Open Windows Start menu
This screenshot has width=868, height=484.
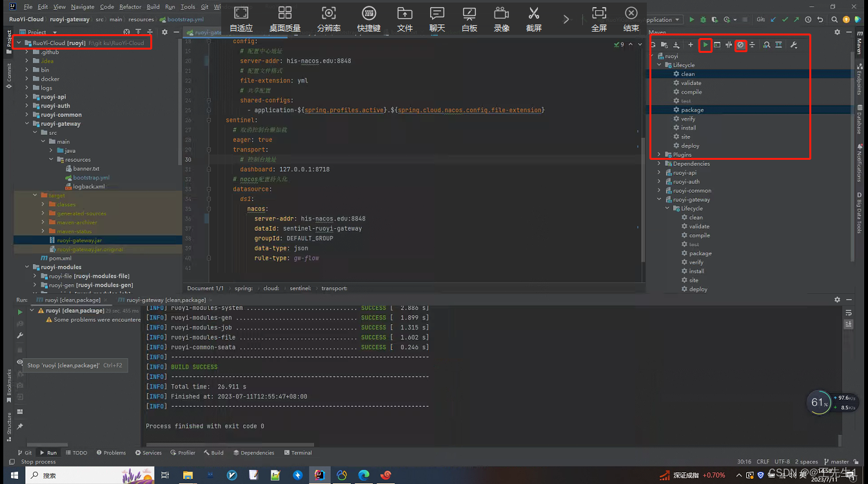tap(14, 475)
